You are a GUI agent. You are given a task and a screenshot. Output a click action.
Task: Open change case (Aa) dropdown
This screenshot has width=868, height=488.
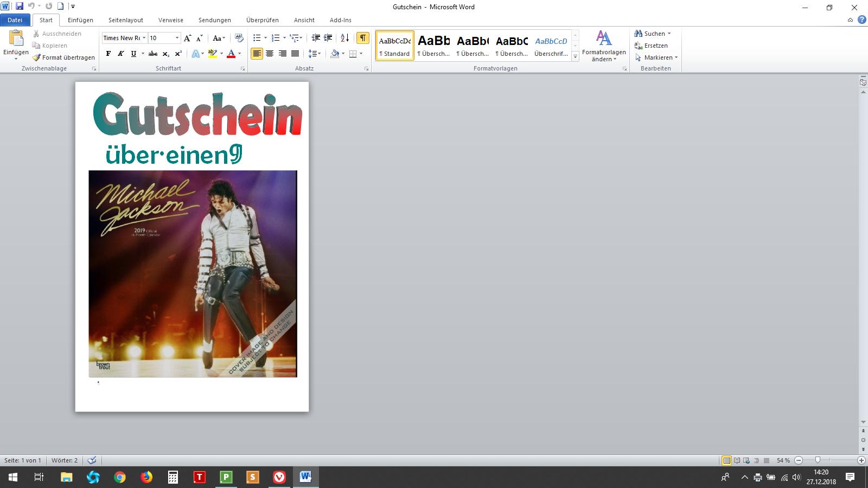(219, 38)
